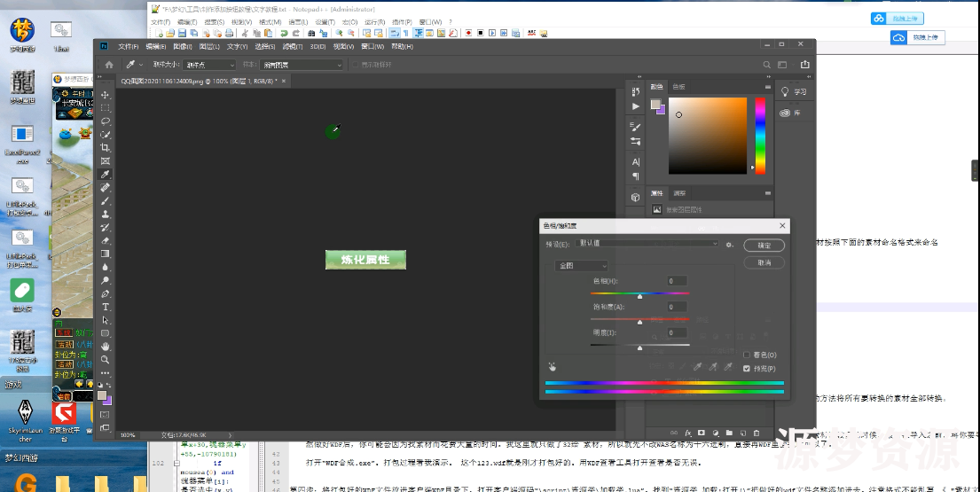The height and width of the screenshot is (492, 980).
Task: Open the 全图 channel range dropdown
Action: point(581,265)
